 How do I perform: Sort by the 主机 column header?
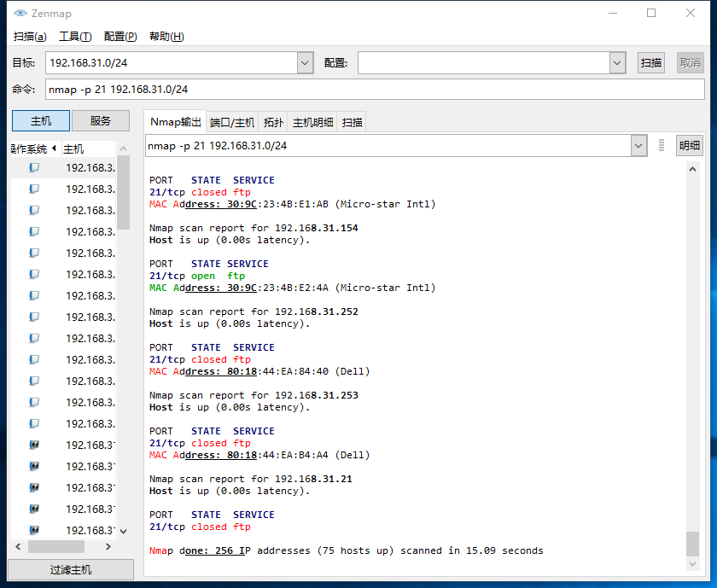[88, 148]
